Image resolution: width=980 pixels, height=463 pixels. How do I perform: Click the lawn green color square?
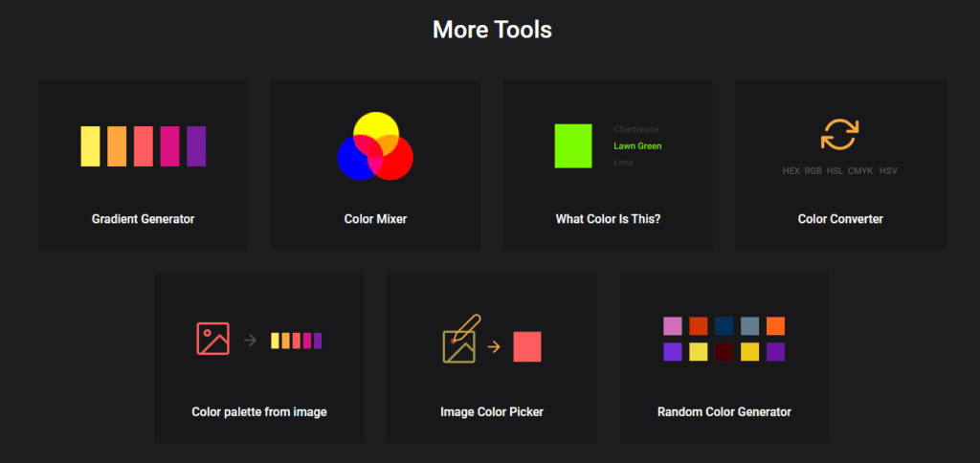pyautogui.click(x=573, y=146)
